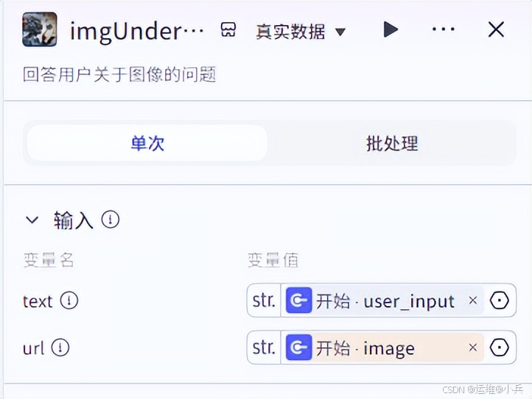532x399 pixels.
Task: Click the info icon next to 输入
Action: pyautogui.click(x=111, y=219)
